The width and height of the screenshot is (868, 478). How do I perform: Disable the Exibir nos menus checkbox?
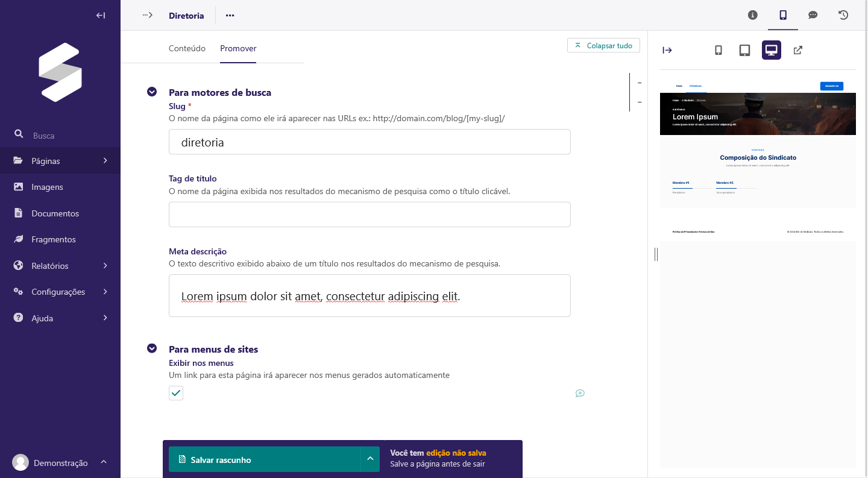point(175,392)
